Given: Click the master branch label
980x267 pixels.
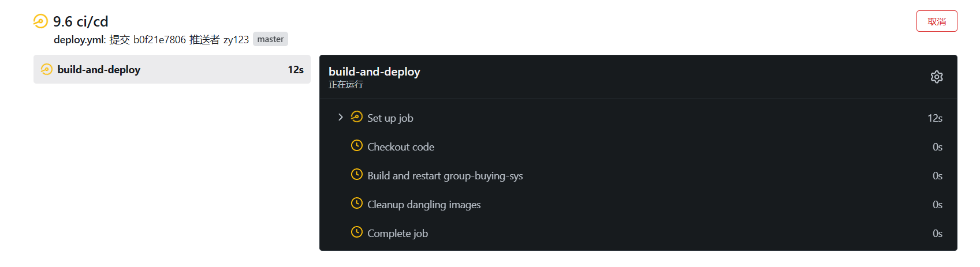Looking at the screenshot, I should tap(270, 39).
